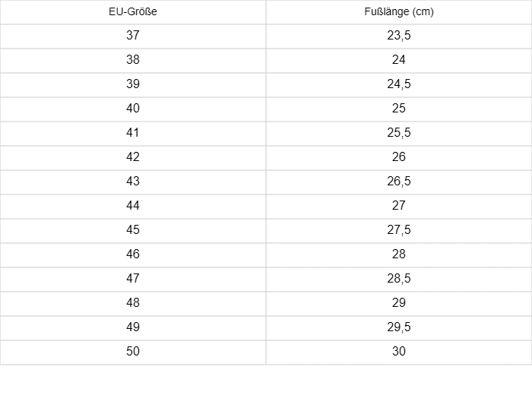Select the foot length 27,5 cell
This screenshot has height=395, width=532.
pos(398,229)
